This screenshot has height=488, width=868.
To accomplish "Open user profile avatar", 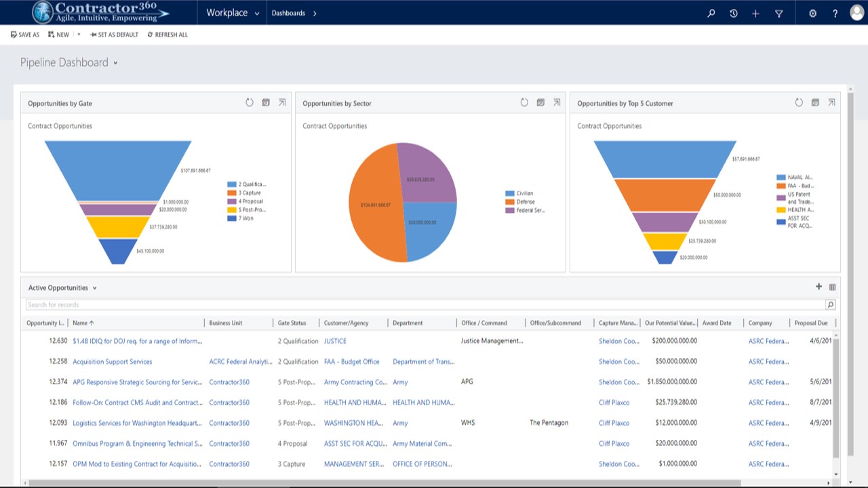I will click(856, 13).
